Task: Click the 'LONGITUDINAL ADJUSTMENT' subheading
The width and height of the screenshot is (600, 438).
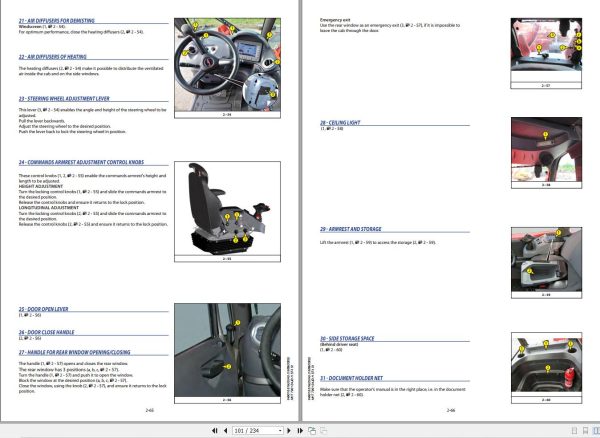Action: click(x=49, y=208)
